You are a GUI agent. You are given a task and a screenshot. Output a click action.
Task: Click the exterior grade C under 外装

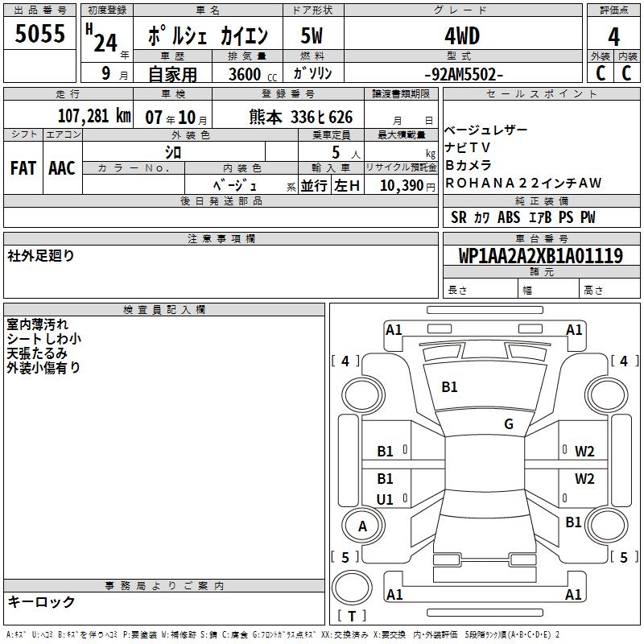click(x=601, y=73)
